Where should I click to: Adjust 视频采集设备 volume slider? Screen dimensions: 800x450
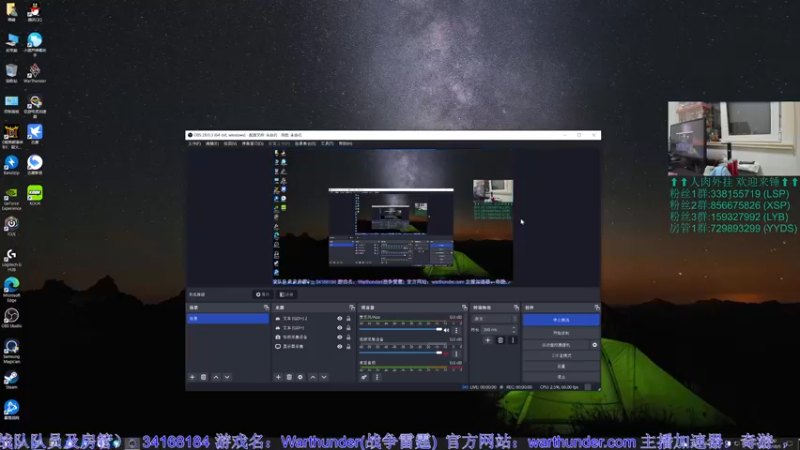(401, 353)
